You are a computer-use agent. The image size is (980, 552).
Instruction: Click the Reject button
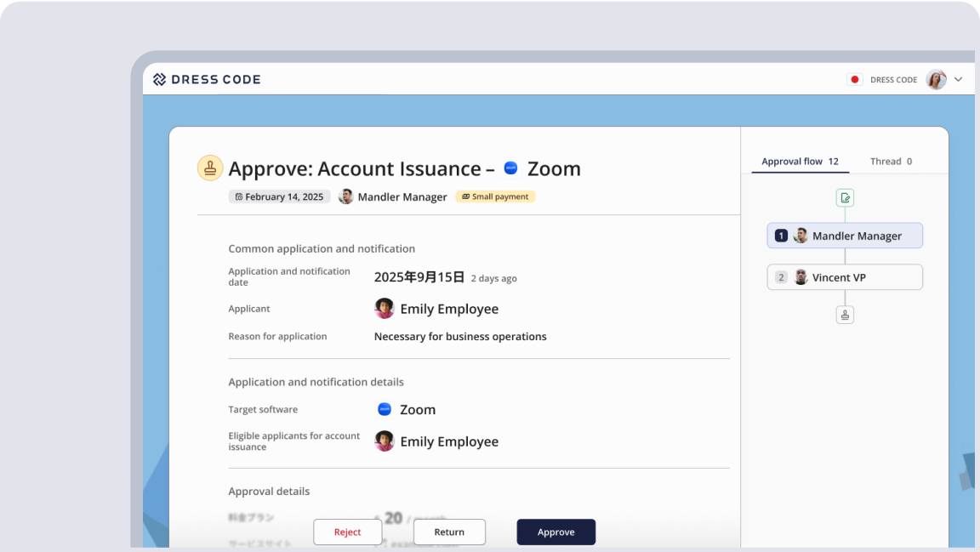click(347, 532)
